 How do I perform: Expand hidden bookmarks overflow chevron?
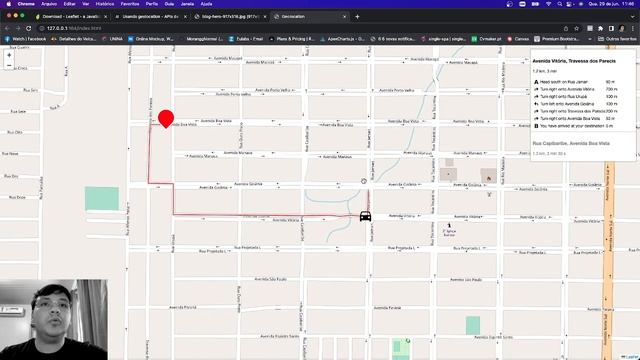pyautogui.click(x=589, y=39)
